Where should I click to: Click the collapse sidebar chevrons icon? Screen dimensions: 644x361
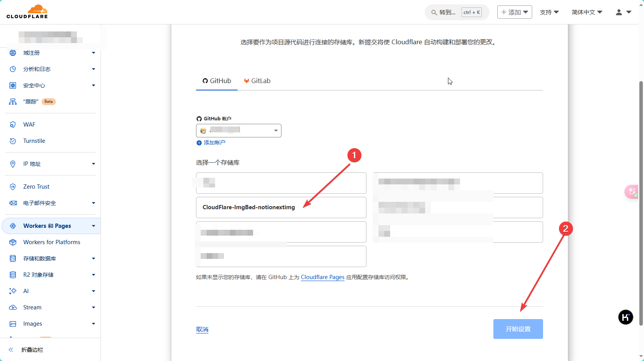[x=11, y=350]
